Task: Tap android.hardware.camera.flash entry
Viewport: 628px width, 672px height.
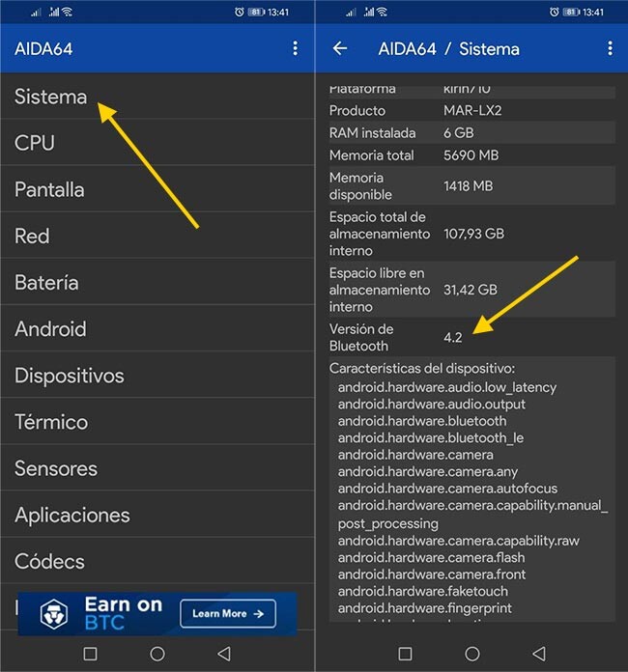Action: [431, 557]
